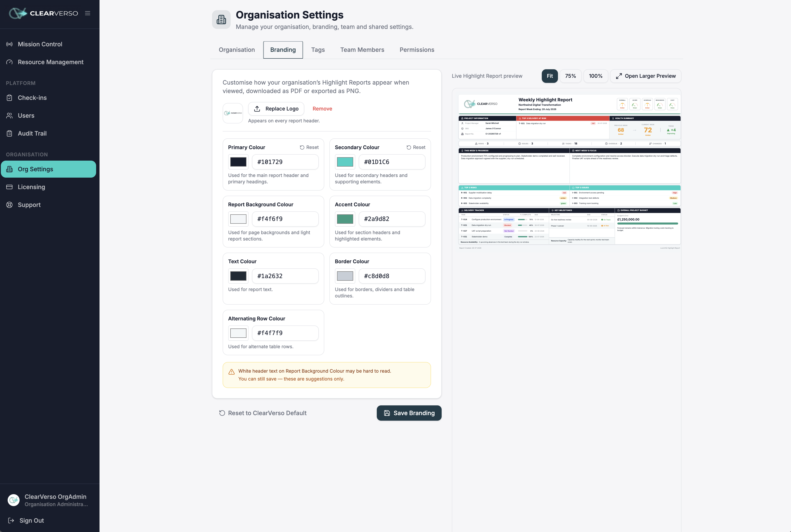Collapse sidebar with hamburger menu icon
Image resolution: width=791 pixels, height=532 pixels.
88,13
